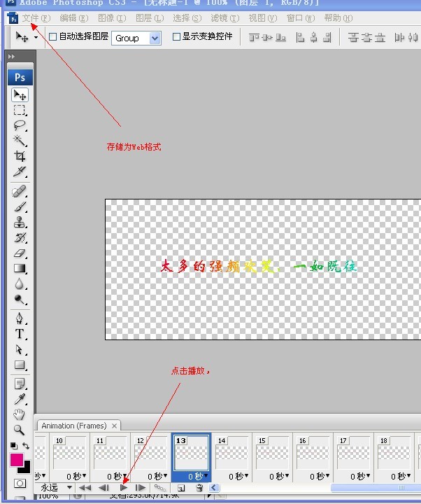Open the 图像 menu

coord(112,18)
